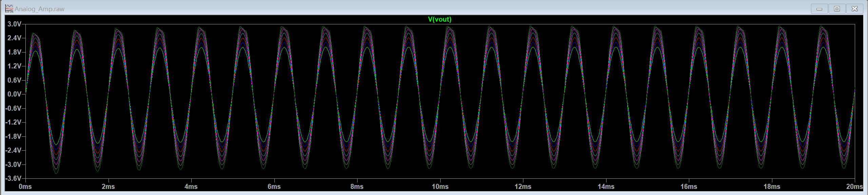Click the Analog_Amp.raw window title

(39, 9)
